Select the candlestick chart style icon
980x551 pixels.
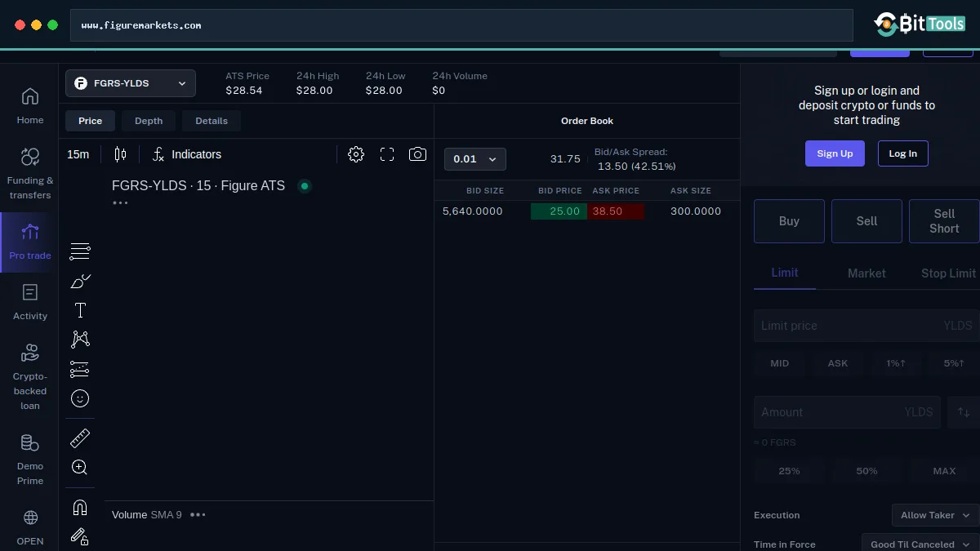tap(121, 154)
